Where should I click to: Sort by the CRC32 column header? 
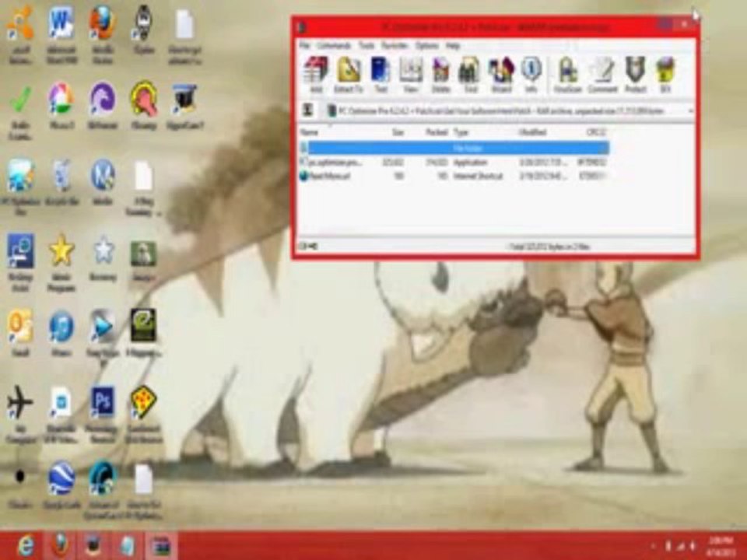[x=595, y=132]
